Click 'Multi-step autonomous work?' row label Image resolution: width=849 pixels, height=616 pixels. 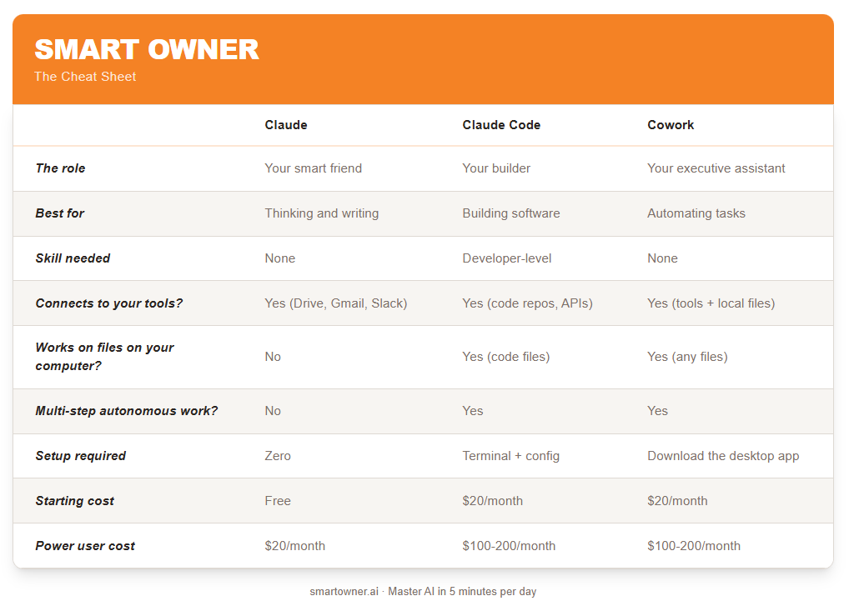click(126, 411)
